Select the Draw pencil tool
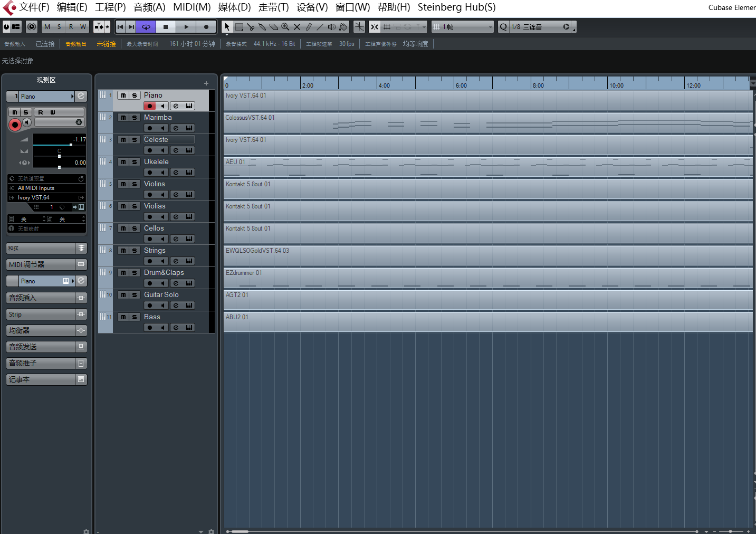This screenshot has width=756, height=534. 309,27
